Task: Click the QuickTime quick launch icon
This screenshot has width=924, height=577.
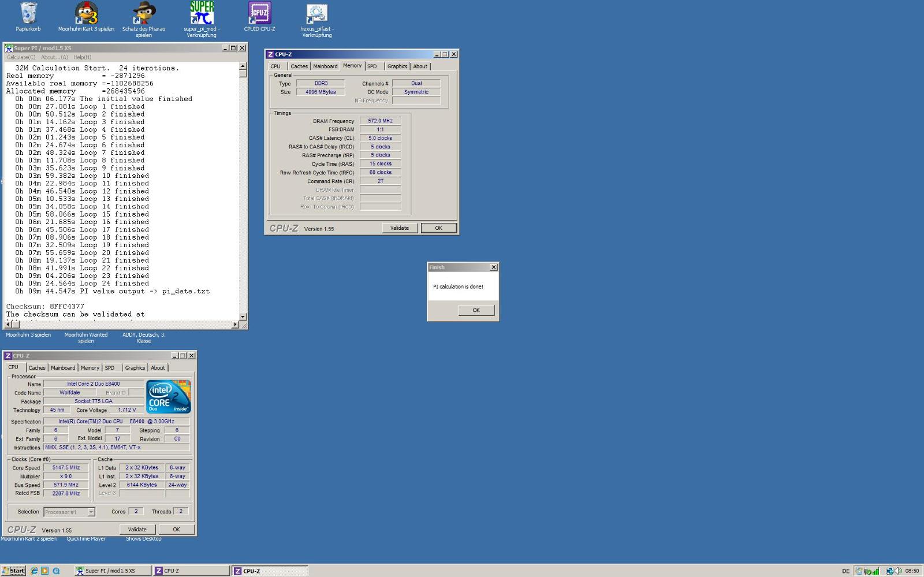Action: 56,571
